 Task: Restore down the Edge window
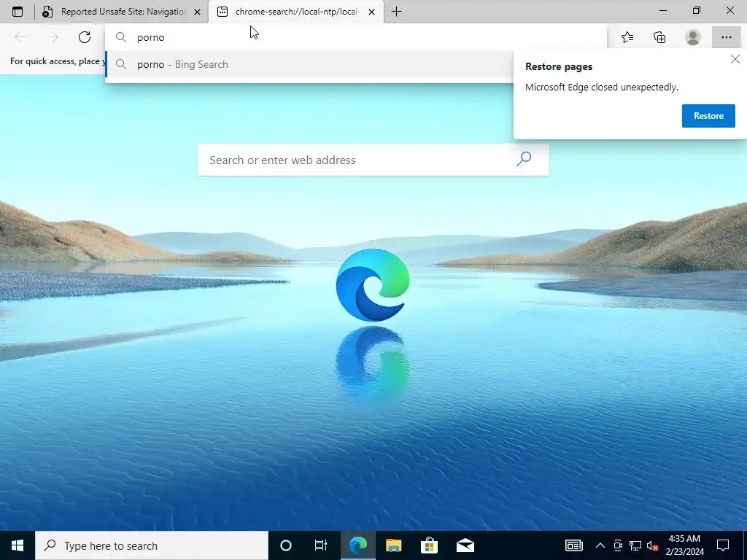697,10
